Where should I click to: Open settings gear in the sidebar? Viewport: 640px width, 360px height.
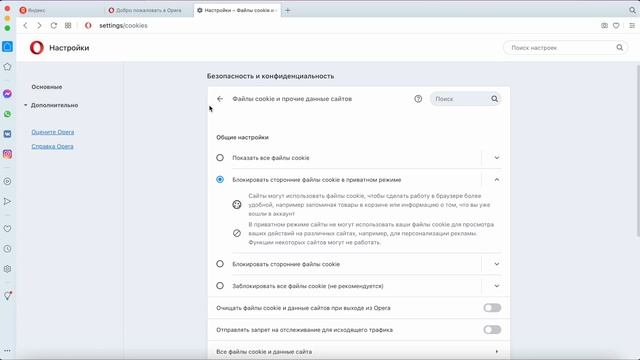pyautogui.click(x=7, y=269)
